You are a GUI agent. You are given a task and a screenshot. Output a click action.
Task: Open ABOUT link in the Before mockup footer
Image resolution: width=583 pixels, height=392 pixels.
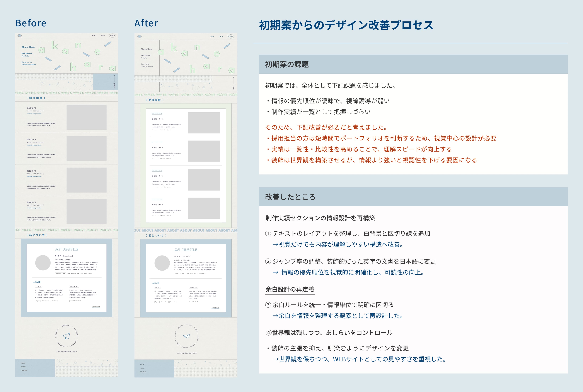[23, 367]
